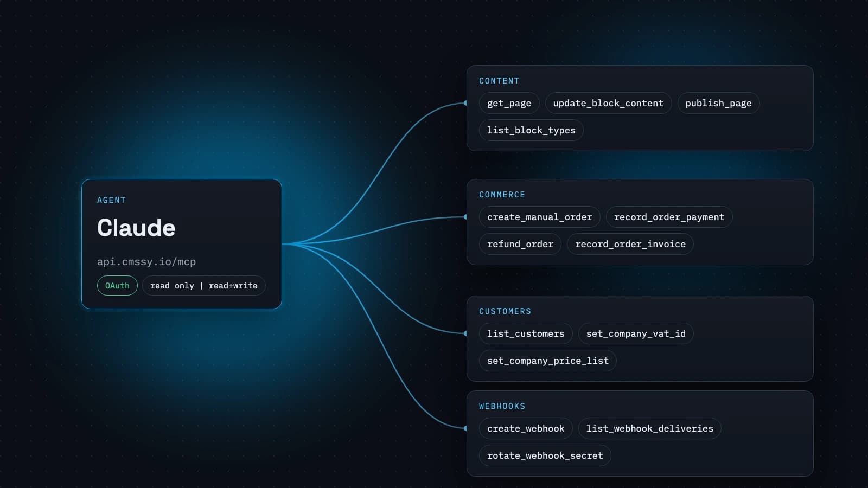Click the publish_page chip
Image resolution: width=868 pixels, height=488 pixels.
718,103
